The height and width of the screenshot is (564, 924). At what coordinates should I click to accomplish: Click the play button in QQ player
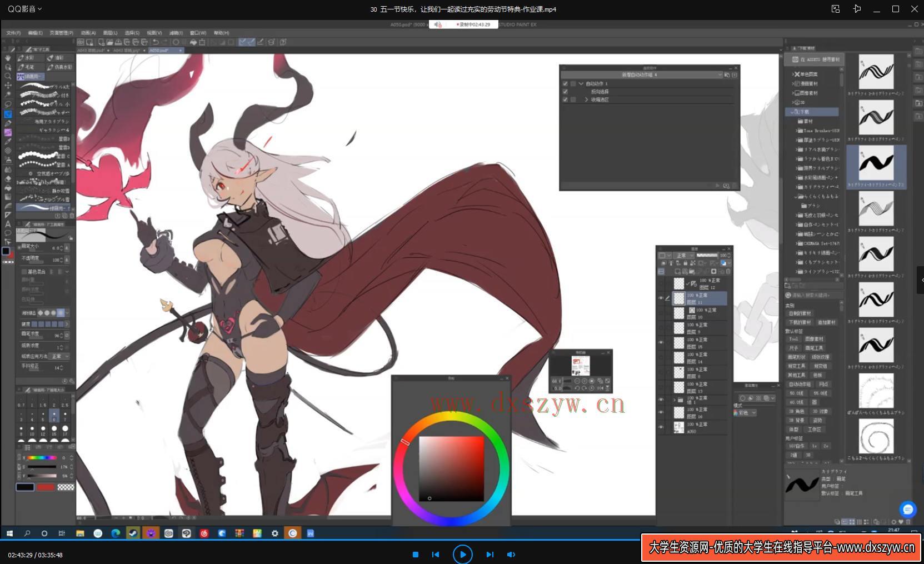click(x=462, y=554)
